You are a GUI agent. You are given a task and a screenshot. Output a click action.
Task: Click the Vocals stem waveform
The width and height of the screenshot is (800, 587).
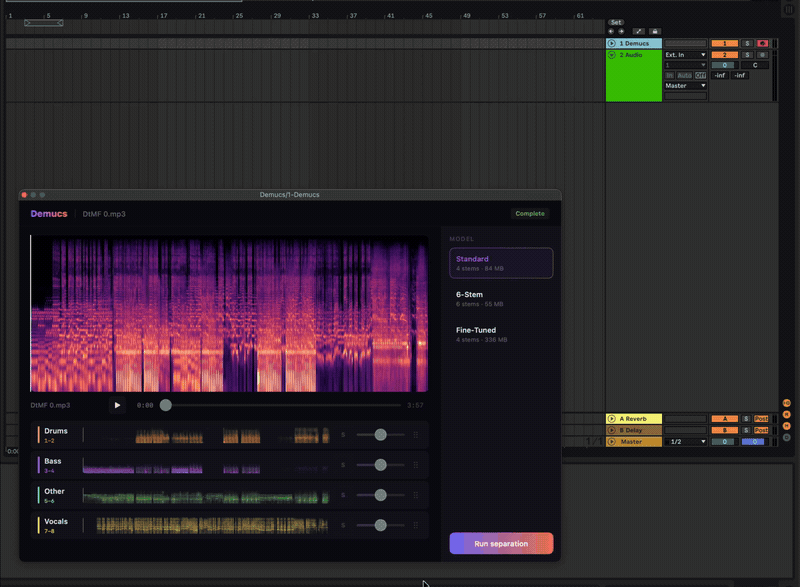206,525
